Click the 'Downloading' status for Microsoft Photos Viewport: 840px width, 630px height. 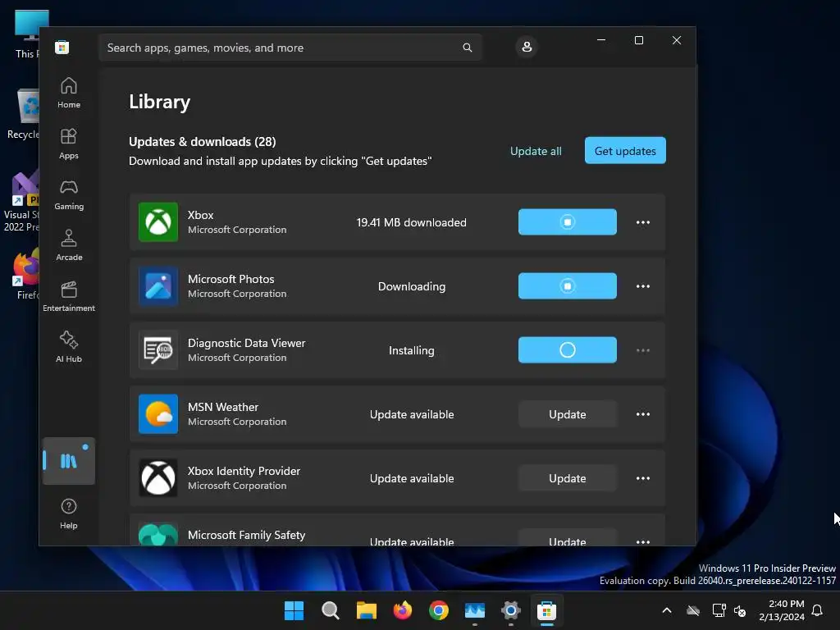coord(412,286)
